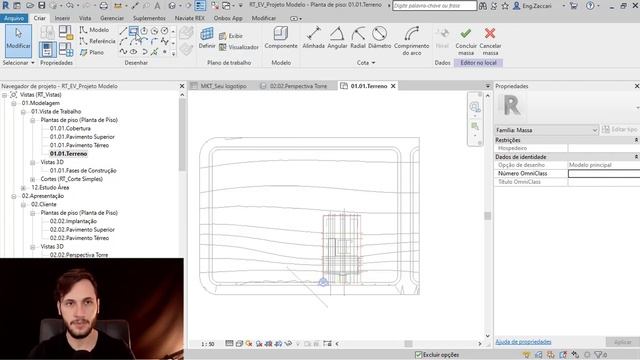The width and height of the screenshot is (640, 360).
Task: Select the Line draw tool
Action: coord(123,31)
